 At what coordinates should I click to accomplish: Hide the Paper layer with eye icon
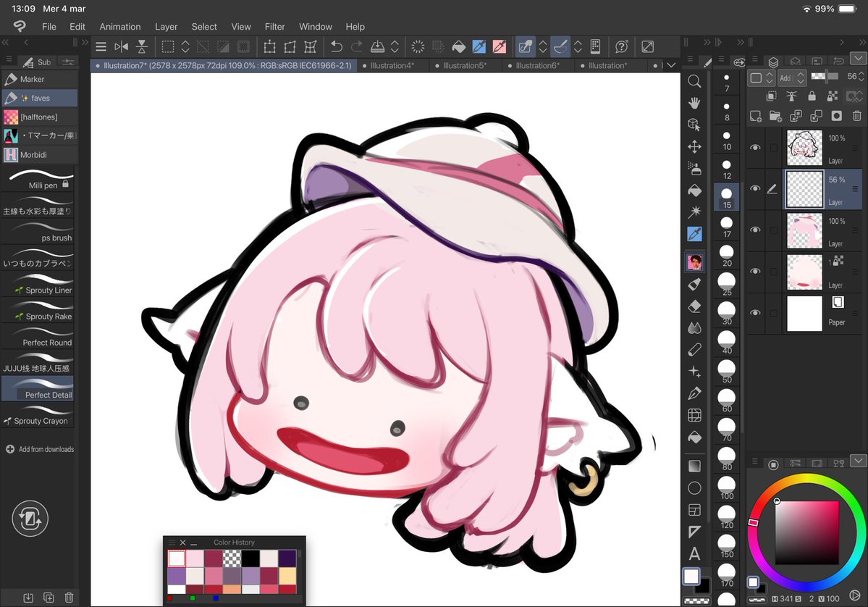755,313
